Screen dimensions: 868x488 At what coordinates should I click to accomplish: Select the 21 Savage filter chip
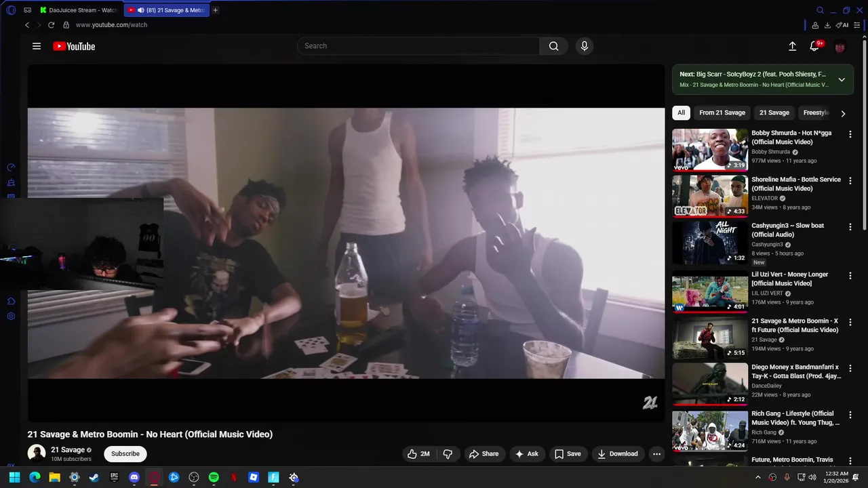click(x=774, y=113)
